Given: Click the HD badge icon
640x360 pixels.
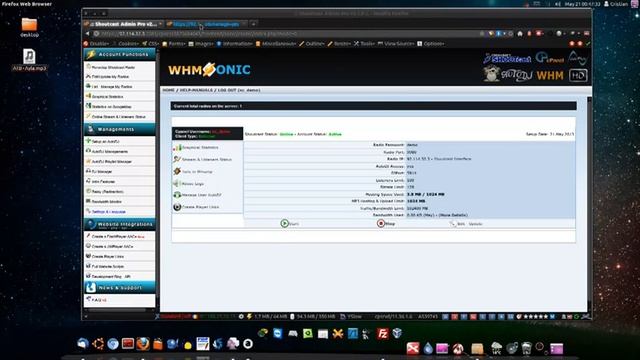Looking at the screenshot, I should click(578, 76).
